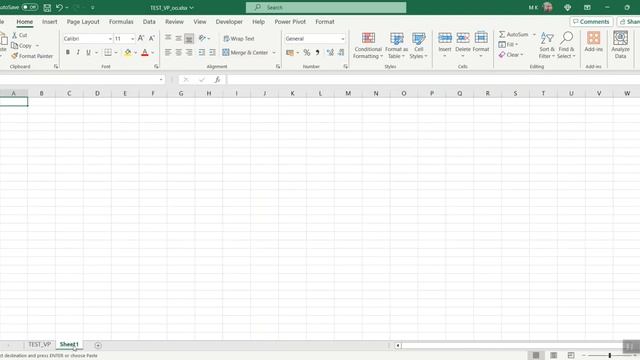Switch to Normal view in status bar
Image resolution: width=640 pixels, height=360 pixels.
pos(536,356)
